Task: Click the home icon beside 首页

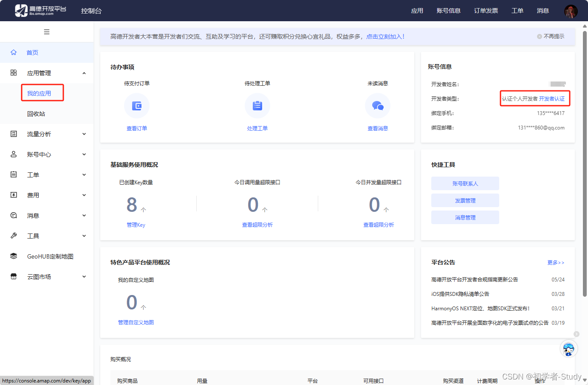Action: coord(14,53)
